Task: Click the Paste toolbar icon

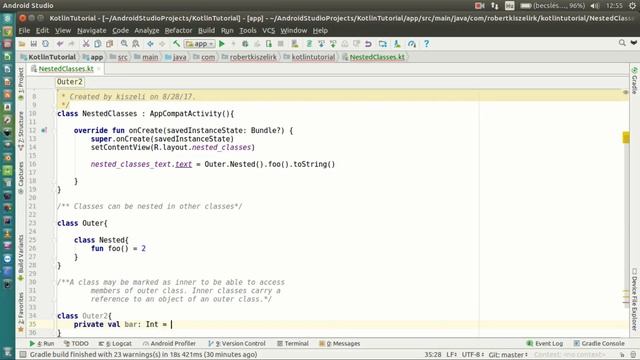Action: [x=109, y=44]
